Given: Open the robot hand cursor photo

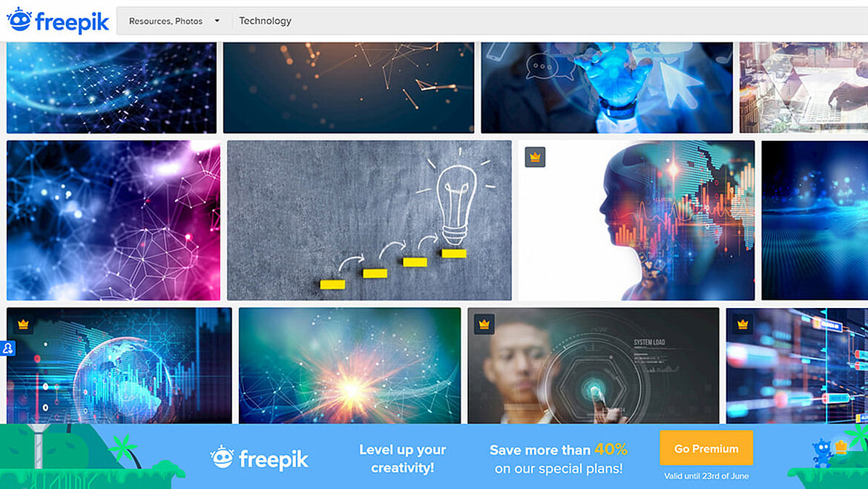Looking at the screenshot, I should [x=606, y=88].
